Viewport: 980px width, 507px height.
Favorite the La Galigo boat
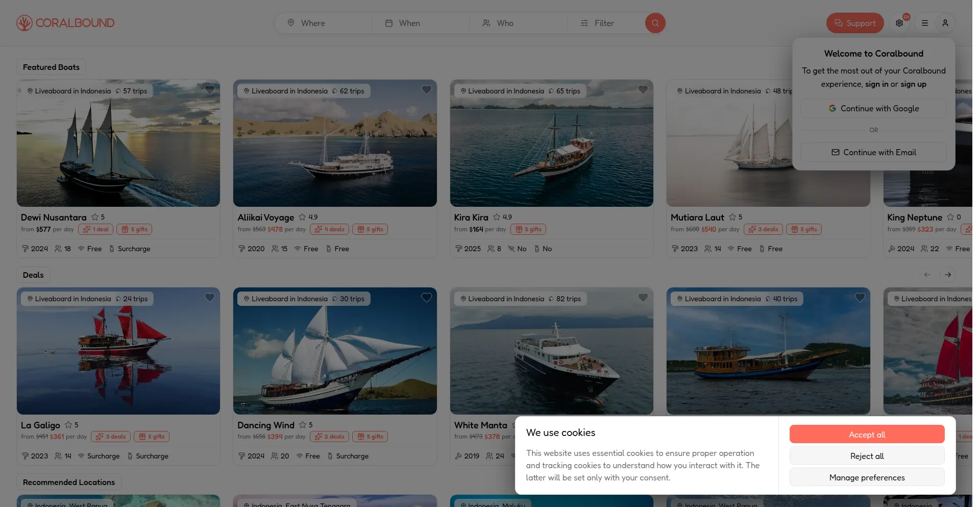210,298
